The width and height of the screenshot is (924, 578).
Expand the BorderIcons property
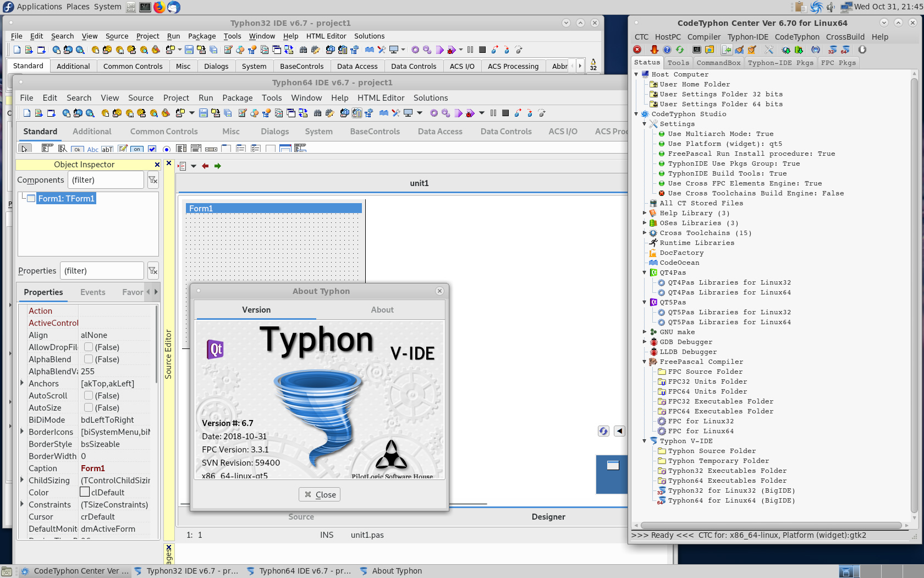point(22,432)
